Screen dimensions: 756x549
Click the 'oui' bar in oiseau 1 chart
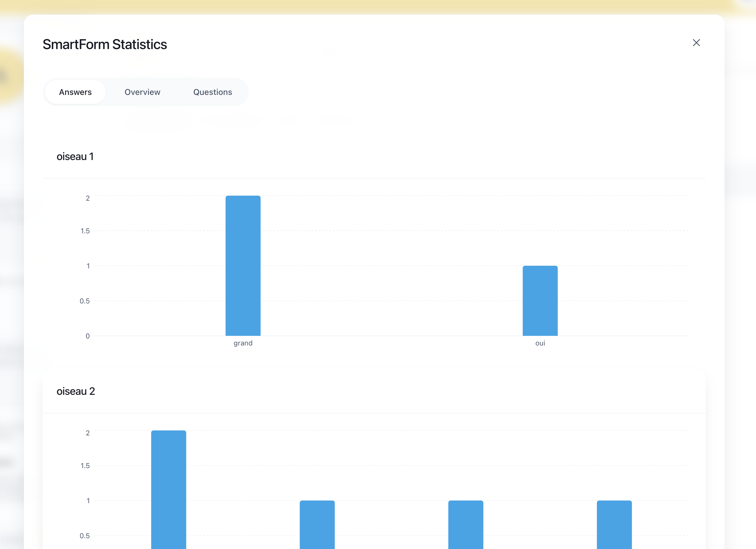point(540,300)
